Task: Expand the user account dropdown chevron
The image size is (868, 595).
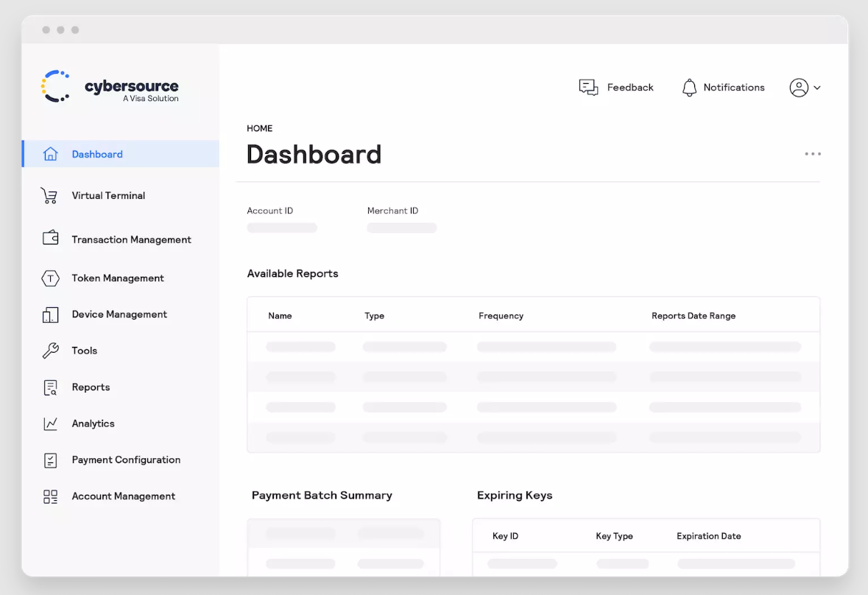Action: point(817,88)
